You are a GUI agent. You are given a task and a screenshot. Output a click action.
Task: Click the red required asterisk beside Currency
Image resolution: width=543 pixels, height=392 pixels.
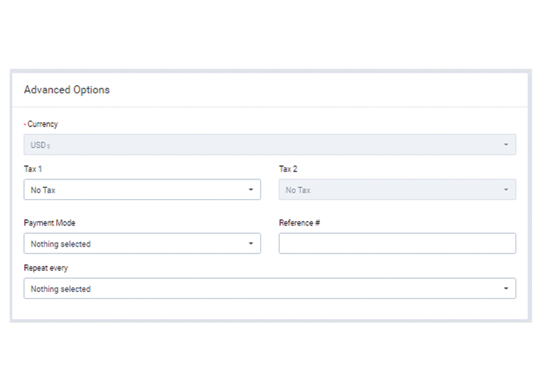(25, 125)
